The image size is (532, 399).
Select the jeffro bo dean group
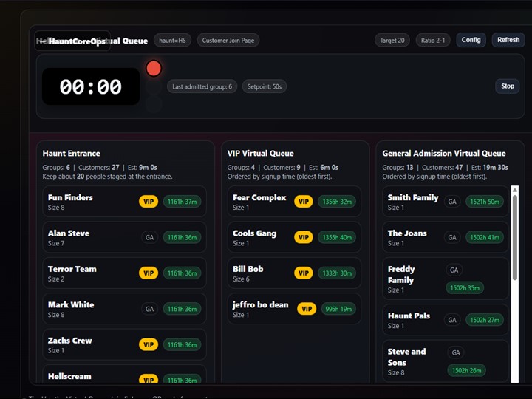[294, 309]
